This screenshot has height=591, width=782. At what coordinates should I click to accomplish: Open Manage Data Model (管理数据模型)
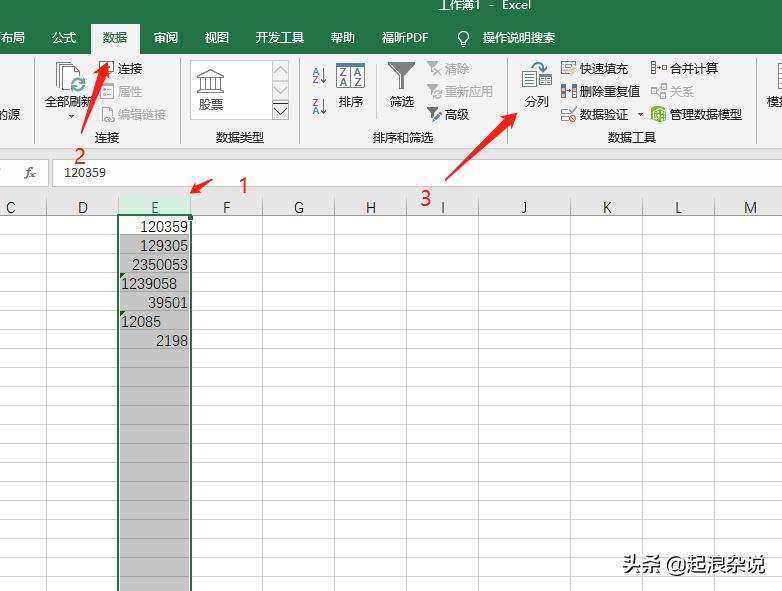(696, 115)
